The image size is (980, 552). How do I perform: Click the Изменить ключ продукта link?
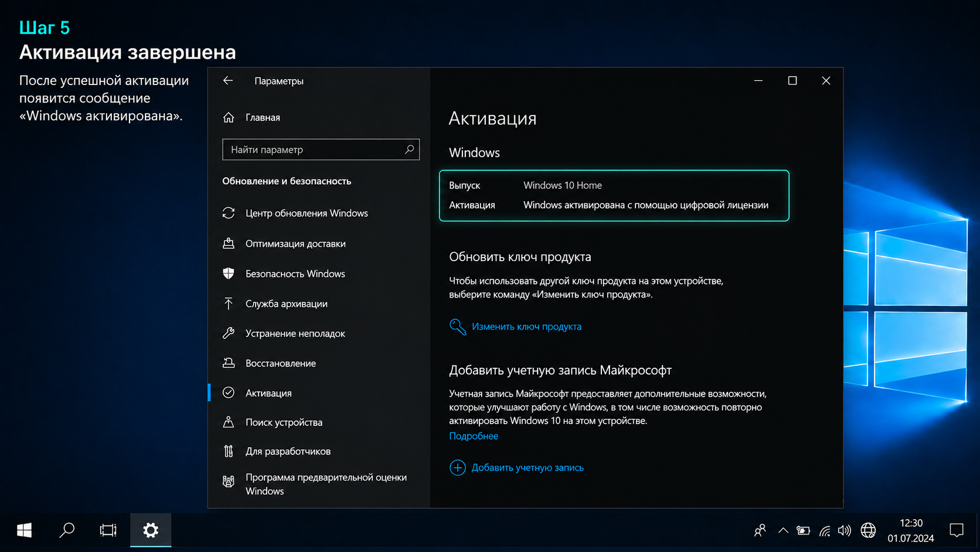(x=526, y=327)
